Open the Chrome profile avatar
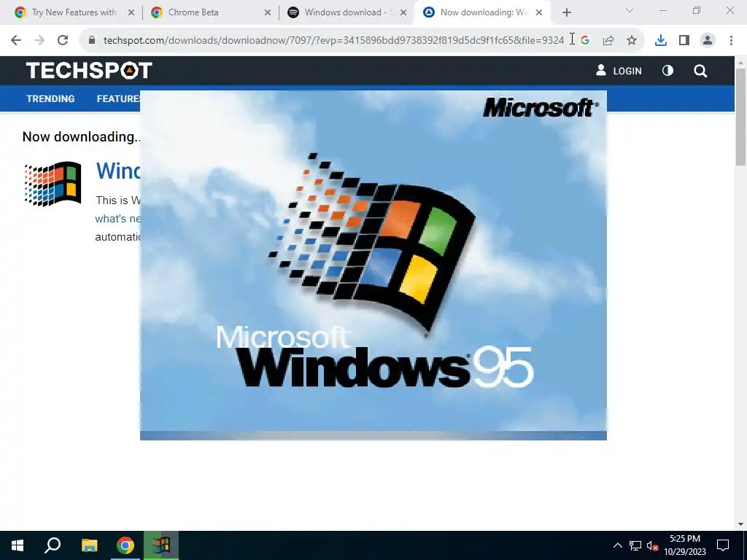 tap(708, 41)
